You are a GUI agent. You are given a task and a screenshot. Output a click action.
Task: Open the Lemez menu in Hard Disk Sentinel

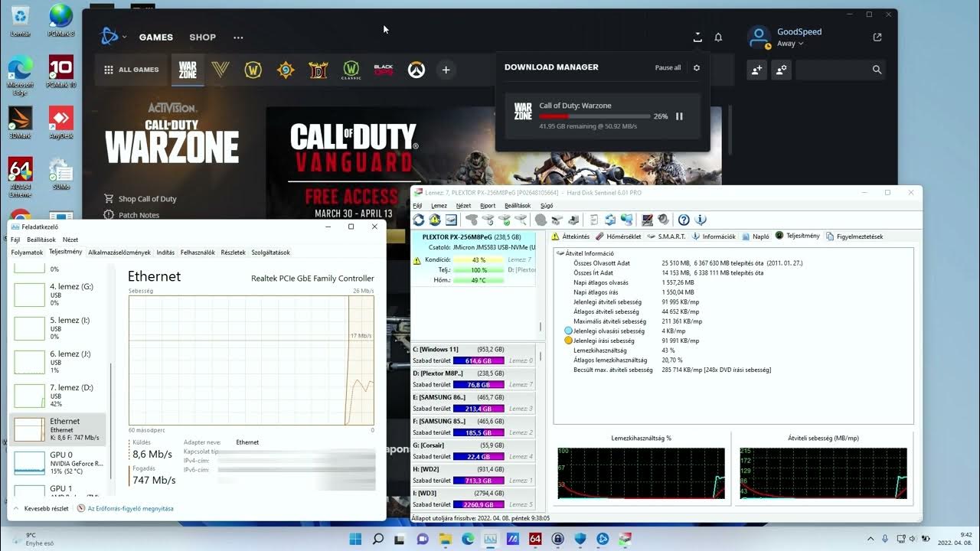point(439,206)
